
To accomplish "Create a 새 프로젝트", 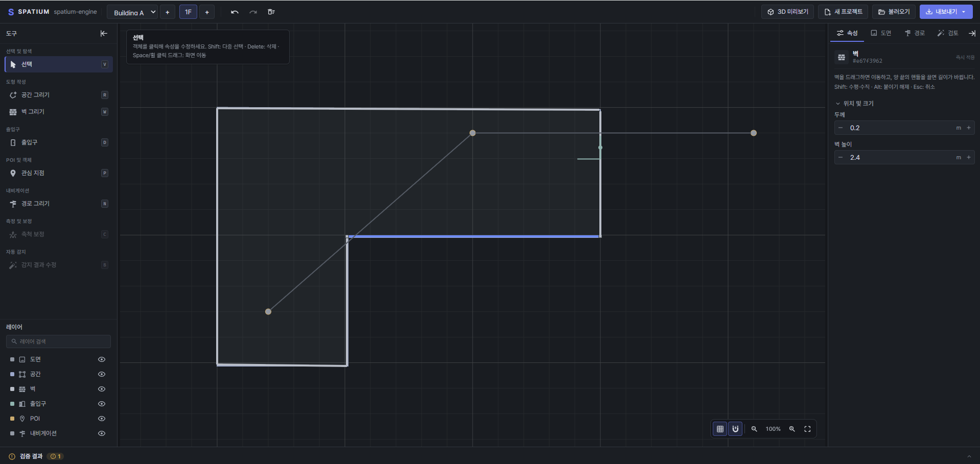I will [x=844, y=12].
